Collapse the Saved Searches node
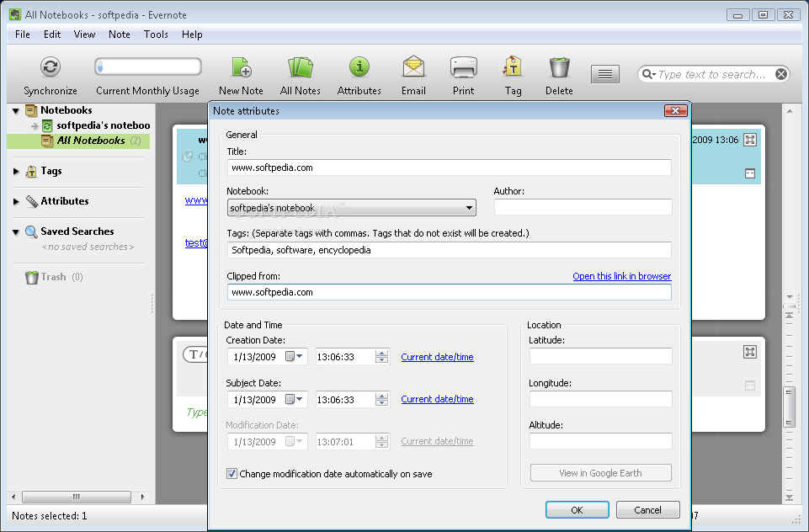809x532 pixels. point(16,231)
